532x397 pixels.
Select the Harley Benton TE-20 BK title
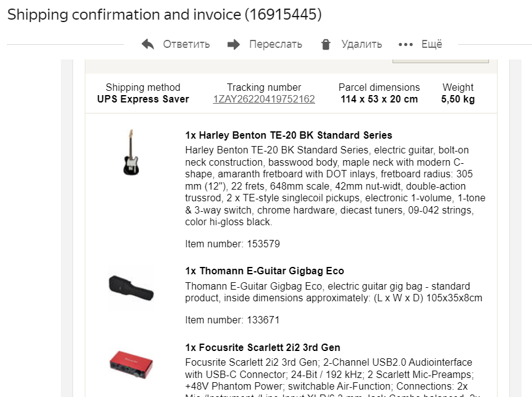[288, 136]
